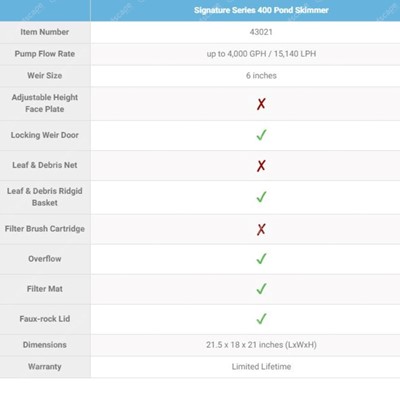
Task: Click the green checkmark in the Filter Mat row
Action: tap(261, 289)
